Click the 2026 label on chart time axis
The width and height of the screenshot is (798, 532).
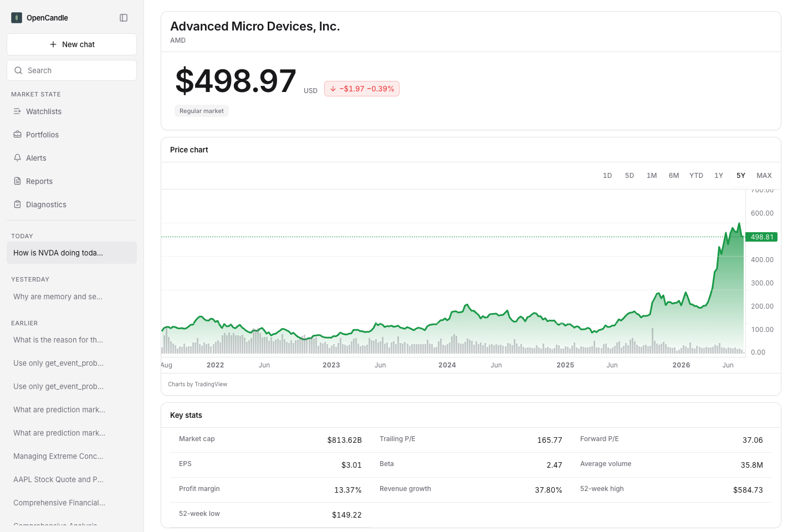tap(681, 365)
